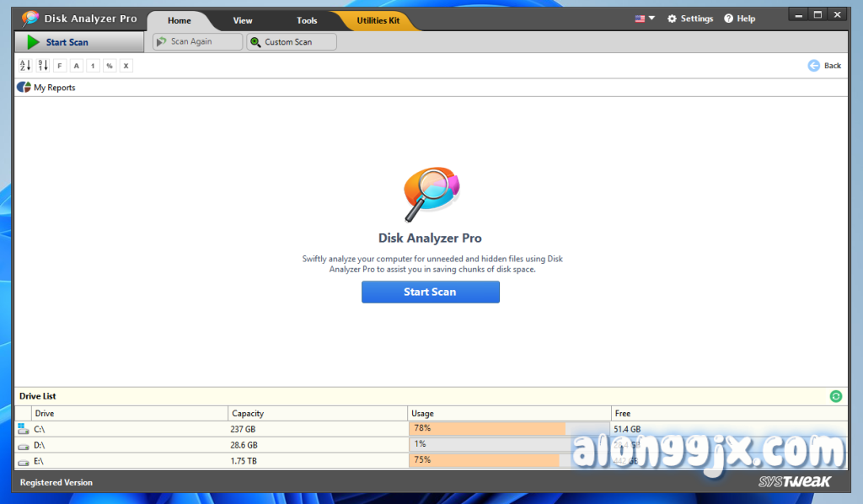This screenshot has width=863, height=504.
Task: Open the language flag dropdown
Action: 645,19
